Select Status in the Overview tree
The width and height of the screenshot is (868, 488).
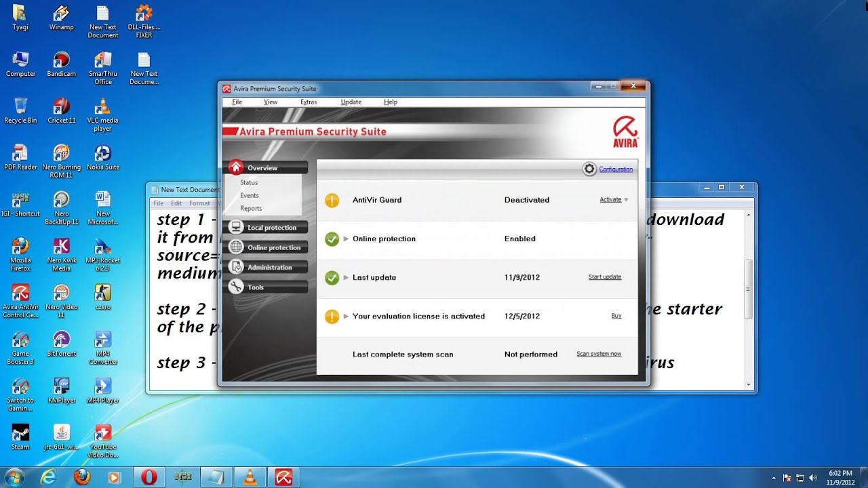pos(249,182)
